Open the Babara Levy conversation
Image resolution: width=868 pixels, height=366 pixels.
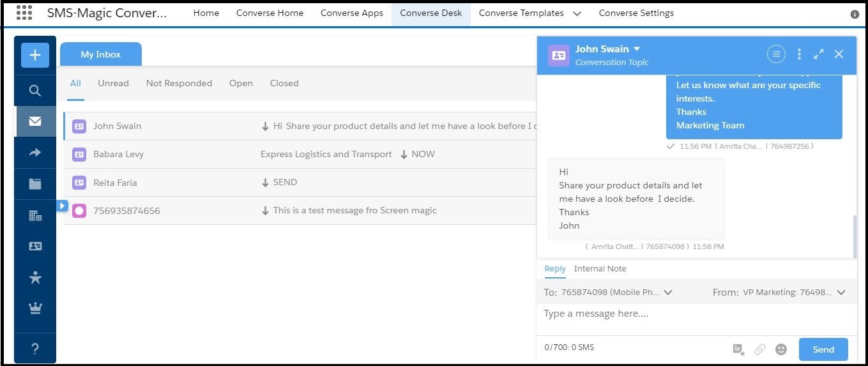[x=118, y=154]
